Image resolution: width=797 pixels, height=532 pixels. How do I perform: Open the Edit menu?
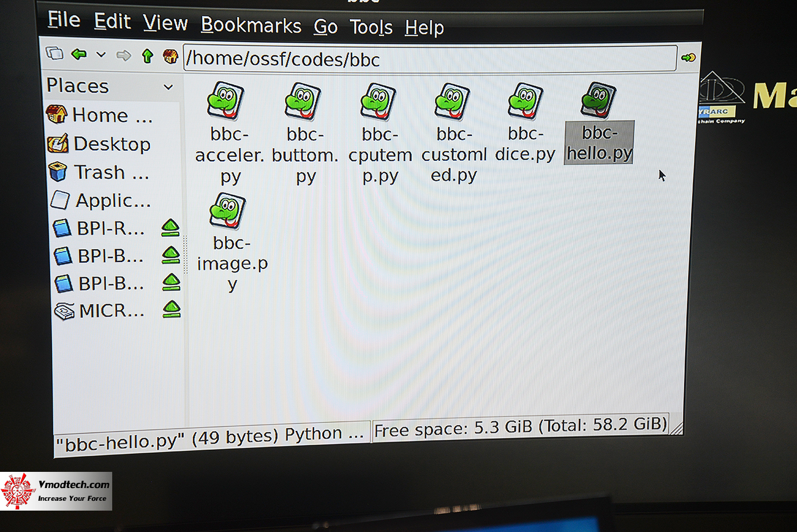click(112, 22)
